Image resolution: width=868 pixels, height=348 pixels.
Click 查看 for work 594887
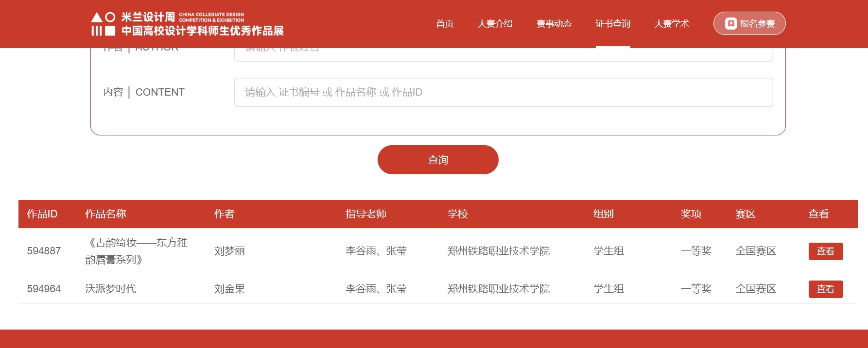(825, 251)
